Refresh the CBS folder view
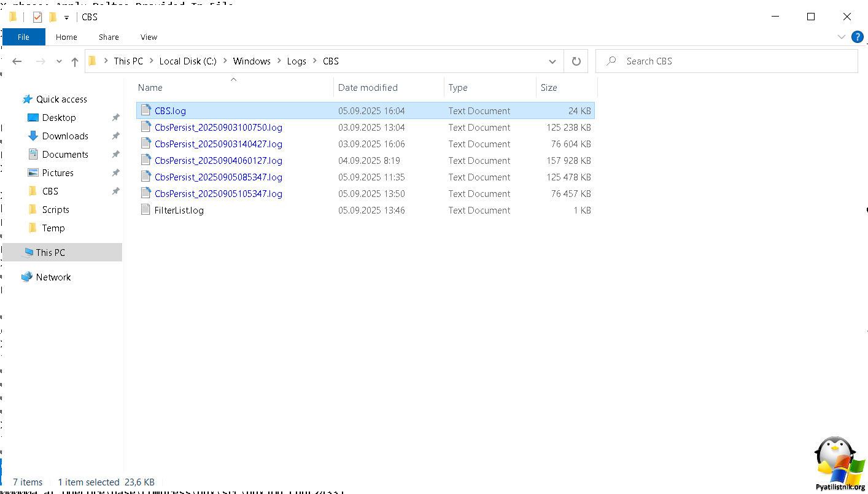This screenshot has height=494, width=868. tap(576, 61)
